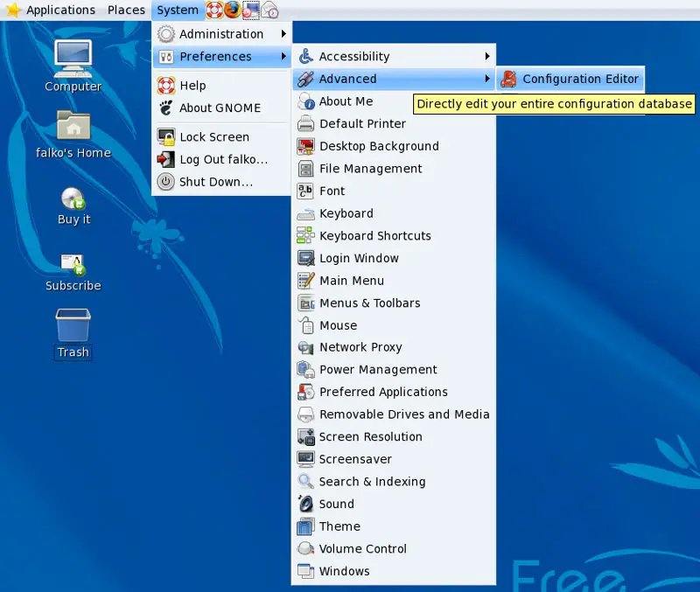The image size is (700, 592).
Task: Open Mouse preferences icon
Action: pos(306,325)
